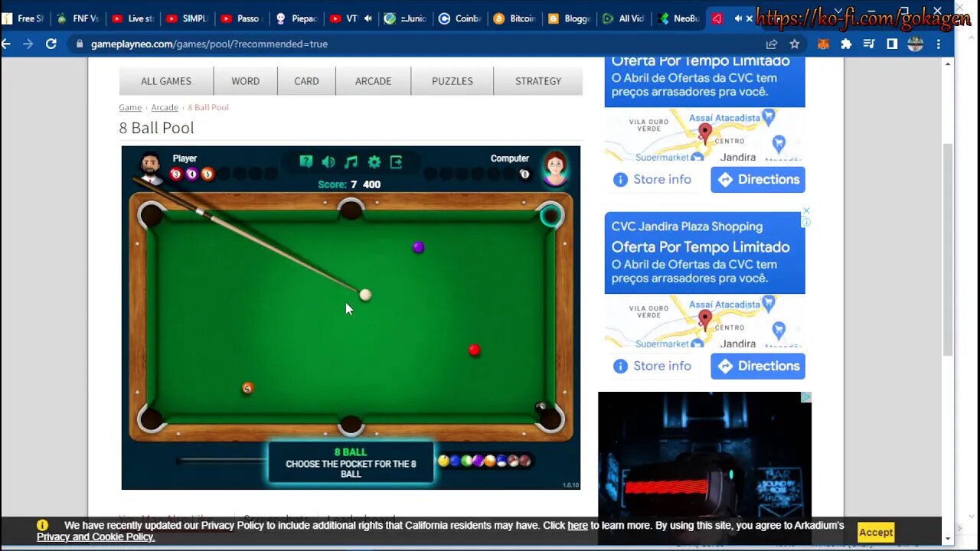The image size is (980, 551).
Task: Click the upper CVC ad map
Action: coord(704,134)
